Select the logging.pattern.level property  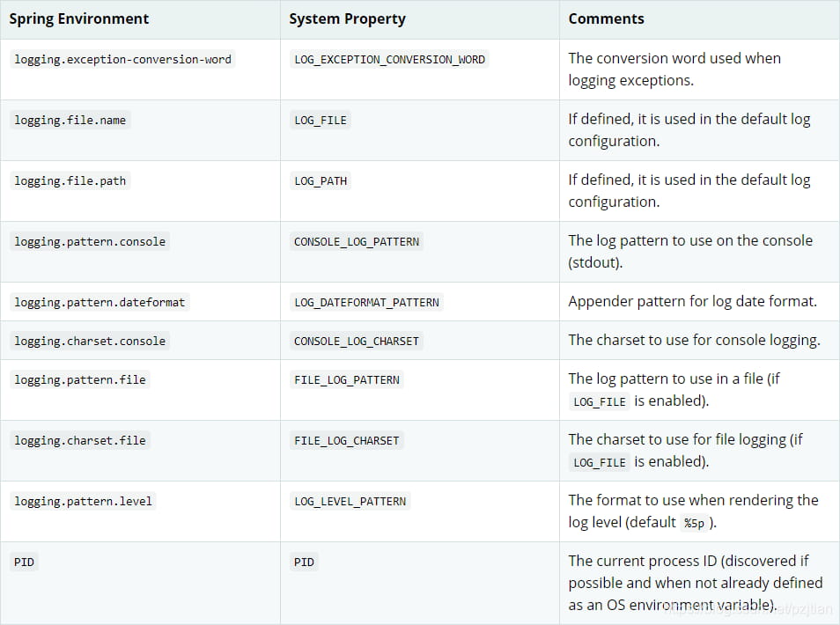click(x=83, y=501)
